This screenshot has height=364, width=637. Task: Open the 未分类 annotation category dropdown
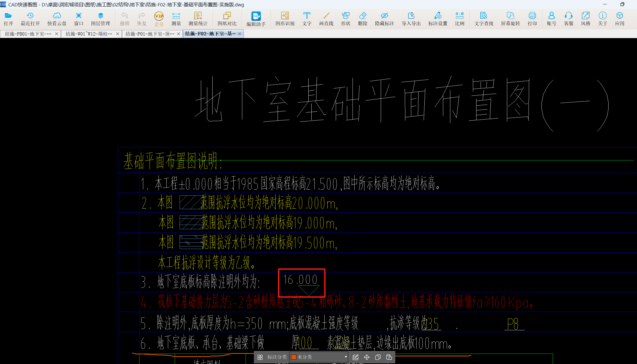point(319,357)
